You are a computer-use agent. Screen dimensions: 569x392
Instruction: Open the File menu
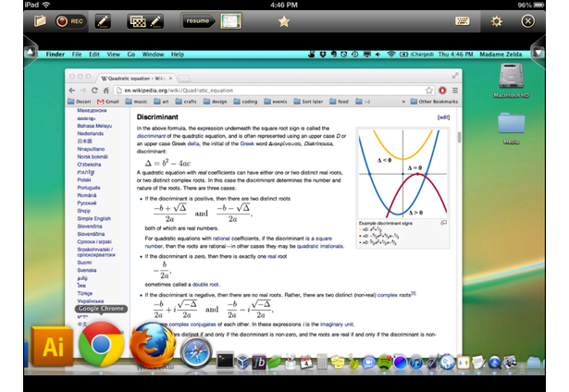point(77,55)
